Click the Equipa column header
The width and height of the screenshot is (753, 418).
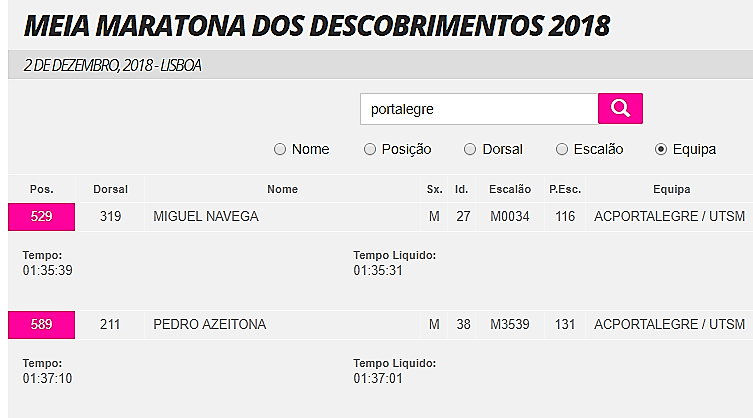671,189
